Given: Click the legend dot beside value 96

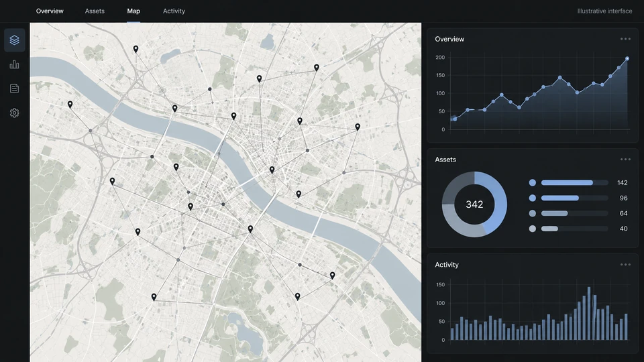Looking at the screenshot, I should click(x=532, y=198).
